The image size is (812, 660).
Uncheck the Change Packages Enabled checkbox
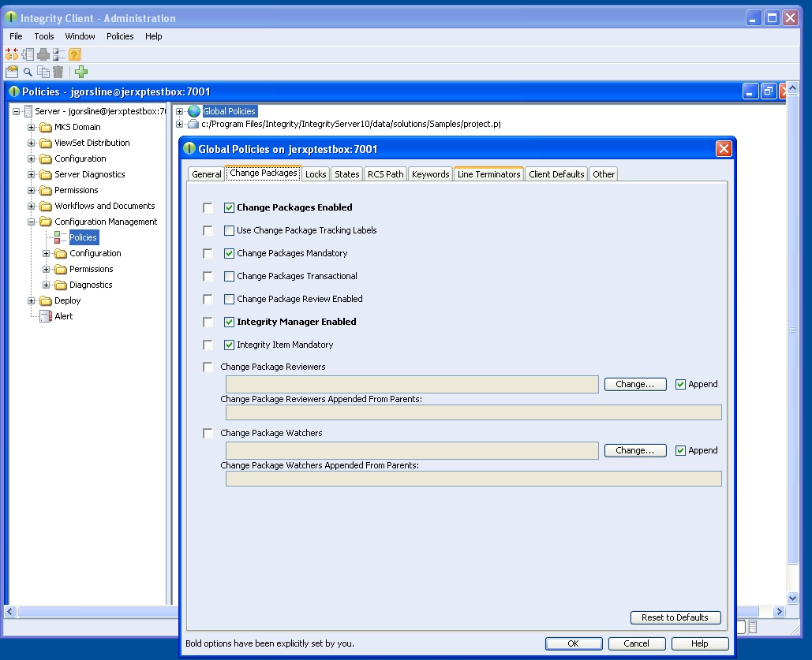tap(229, 207)
